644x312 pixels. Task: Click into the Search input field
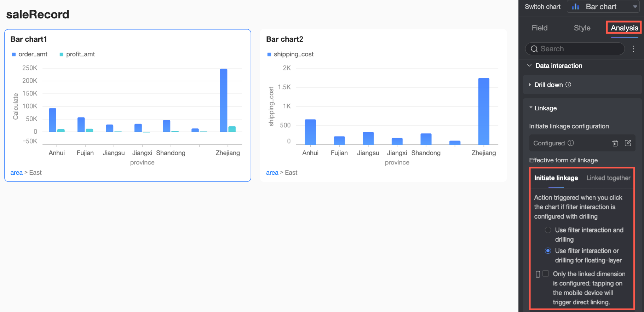580,49
